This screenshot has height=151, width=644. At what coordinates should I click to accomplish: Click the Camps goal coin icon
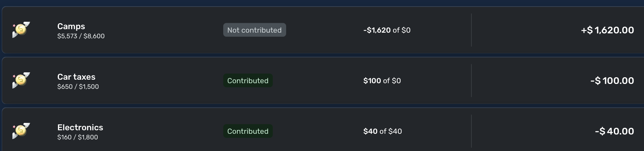[x=21, y=30]
